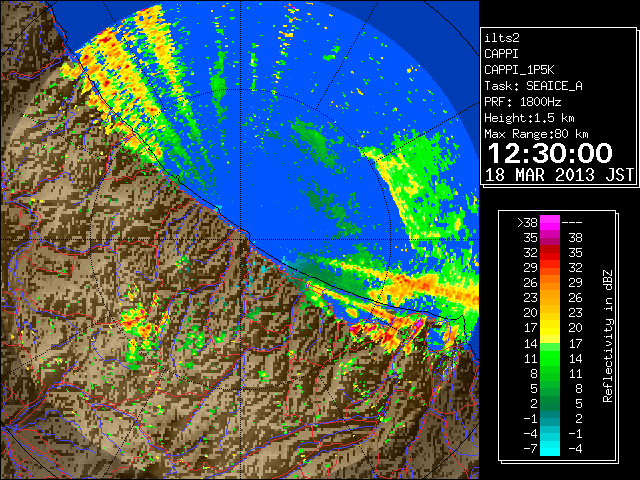Screen dimensions: 640x480
Task: Click the yellow 17 dBZ legend color
Action: pyautogui.click(x=550, y=329)
